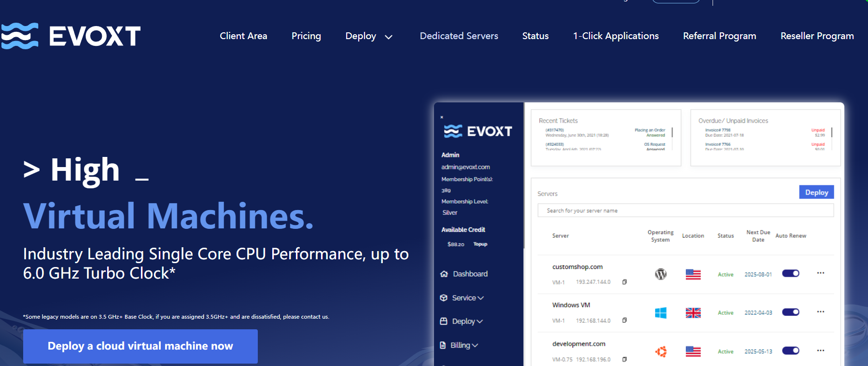Click the Recent Tickets scrollbar
Image resolution: width=868 pixels, height=366 pixels.
point(672,132)
